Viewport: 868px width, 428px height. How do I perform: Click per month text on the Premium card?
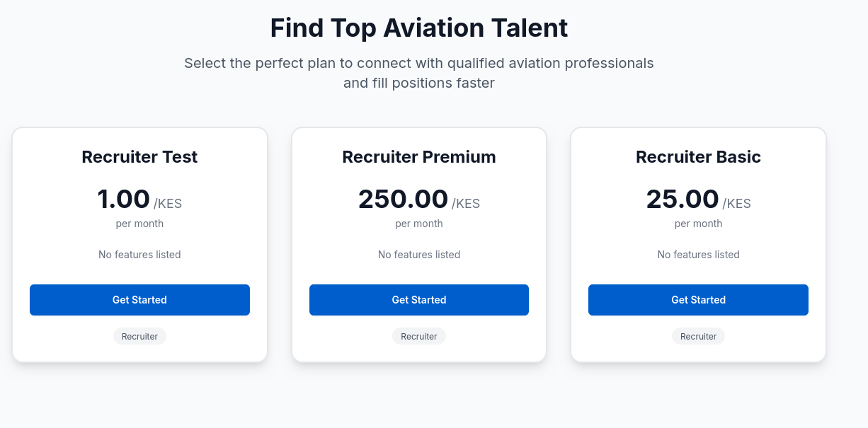[x=419, y=223]
